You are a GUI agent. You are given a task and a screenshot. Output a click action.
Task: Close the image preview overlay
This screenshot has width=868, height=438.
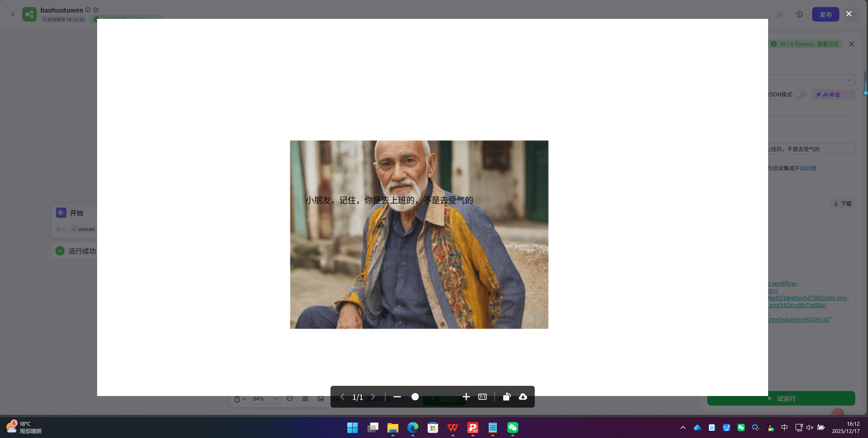click(849, 14)
